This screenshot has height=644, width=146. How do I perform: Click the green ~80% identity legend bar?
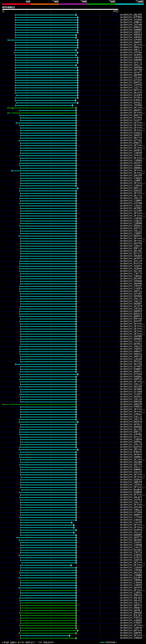(x=101, y=4)
